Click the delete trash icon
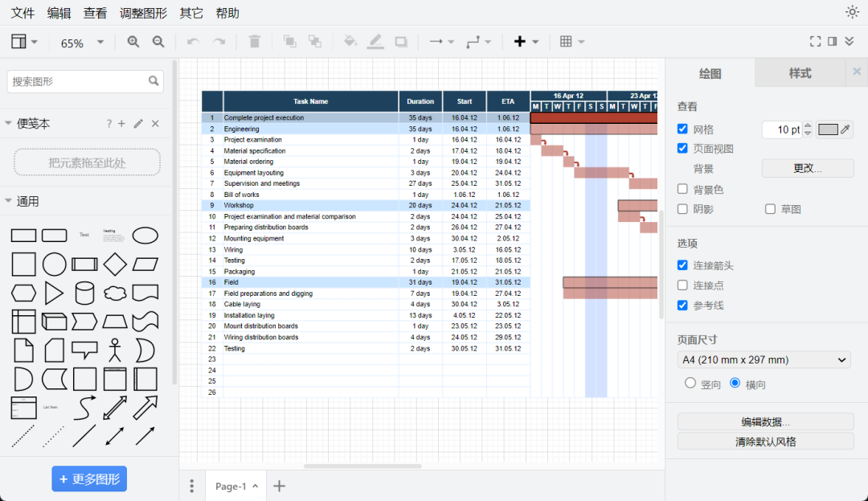The width and height of the screenshot is (868, 501). tap(255, 42)
